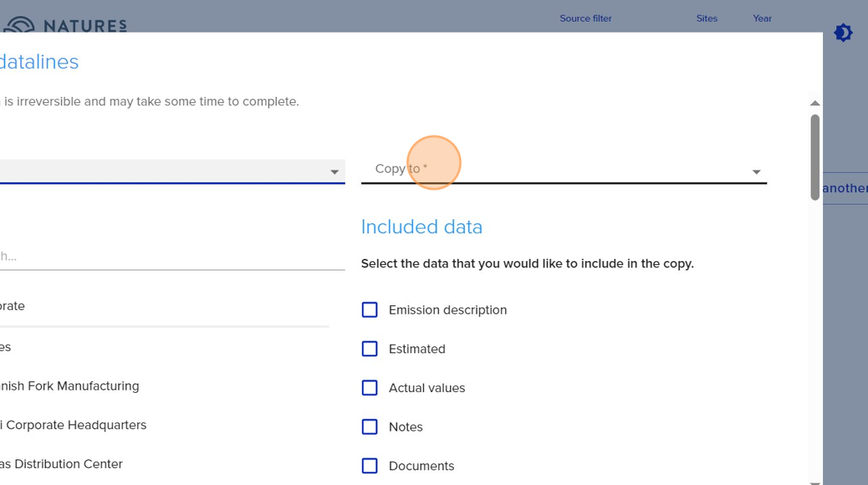Click the scrollbar up arrow
Viewport: 868px width, 485px height.
tap(815, 103)
